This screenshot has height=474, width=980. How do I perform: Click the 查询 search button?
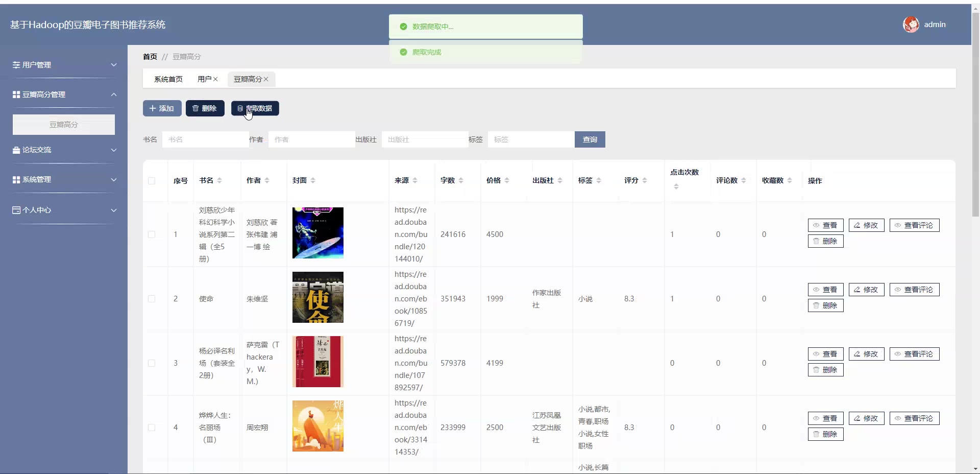(590, 139)
